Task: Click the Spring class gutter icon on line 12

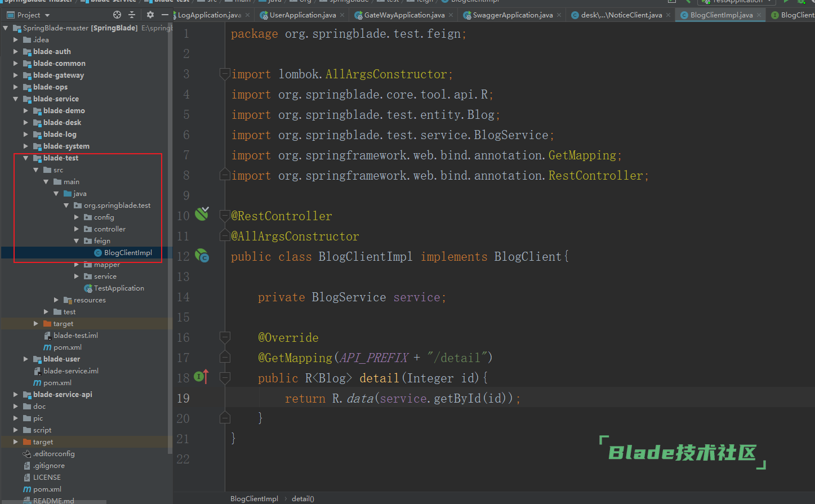Action: [x=202, y=256]
